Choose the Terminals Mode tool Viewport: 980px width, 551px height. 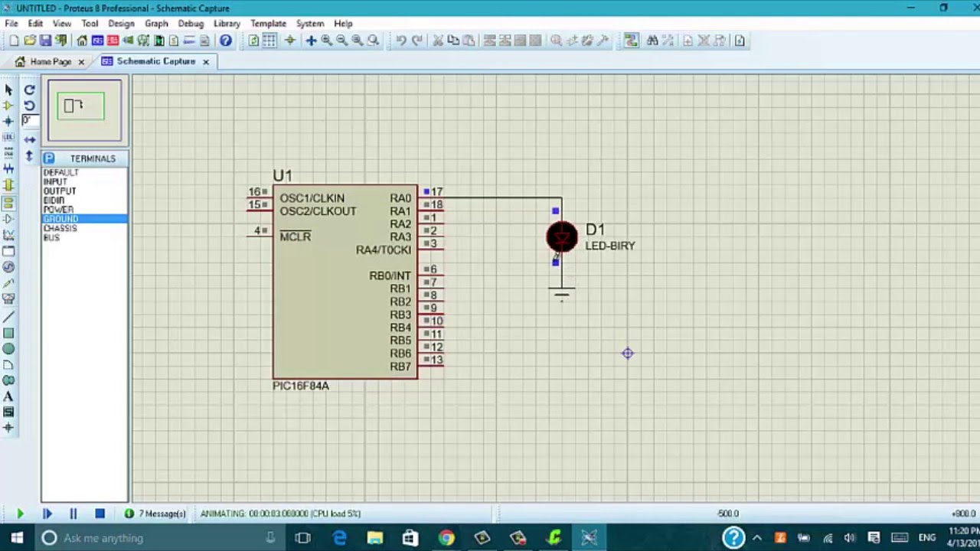tap(8, 204)
